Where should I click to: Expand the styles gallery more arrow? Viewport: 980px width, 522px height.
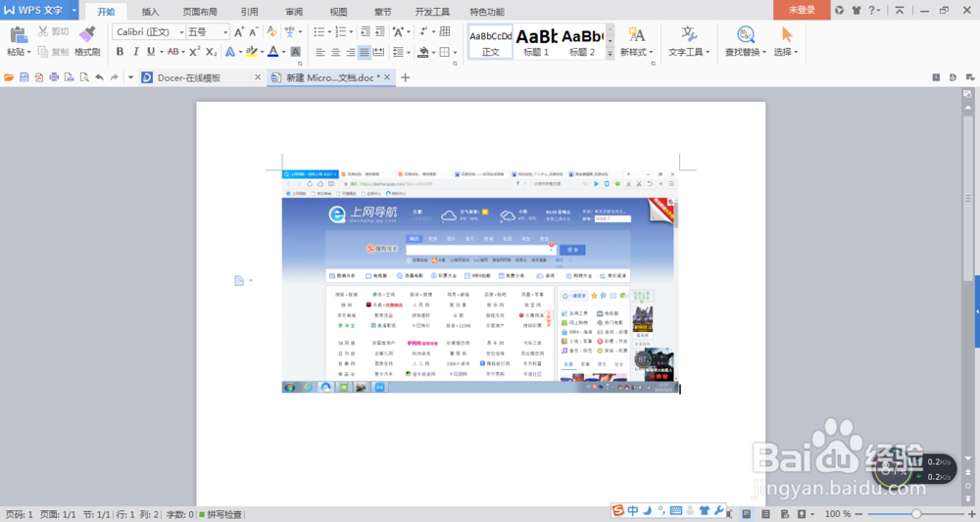click(x=610, y=54)
